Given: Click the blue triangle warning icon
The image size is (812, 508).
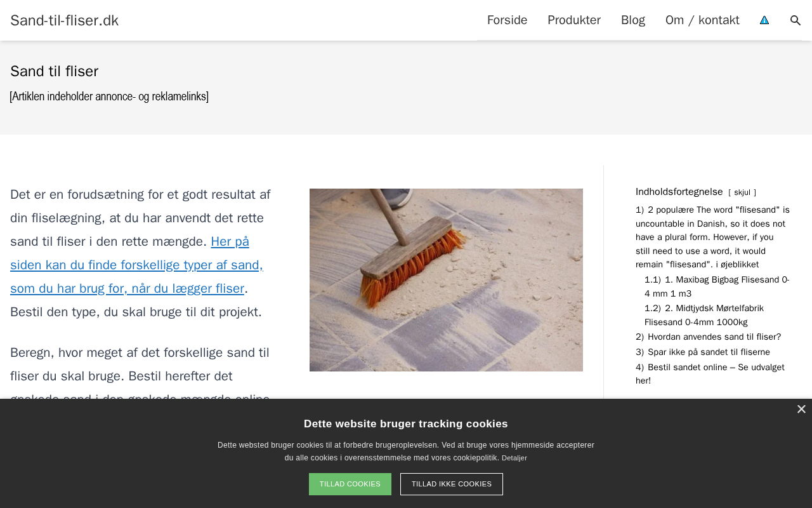Looking at the screenshot, I should (x=764, y=20).
